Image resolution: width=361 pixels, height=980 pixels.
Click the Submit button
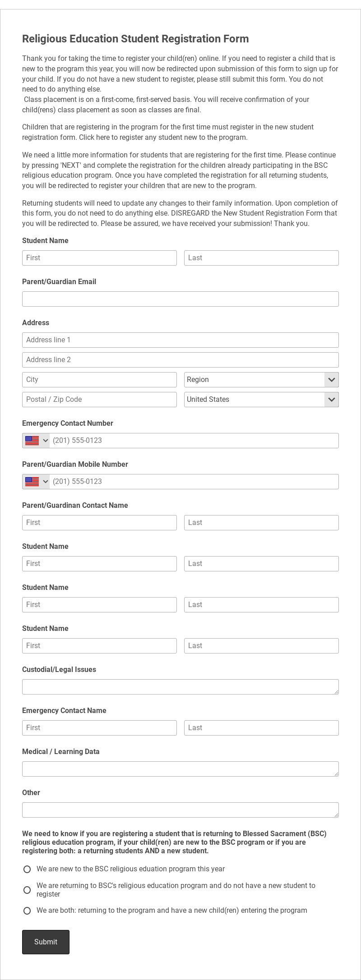46,942
